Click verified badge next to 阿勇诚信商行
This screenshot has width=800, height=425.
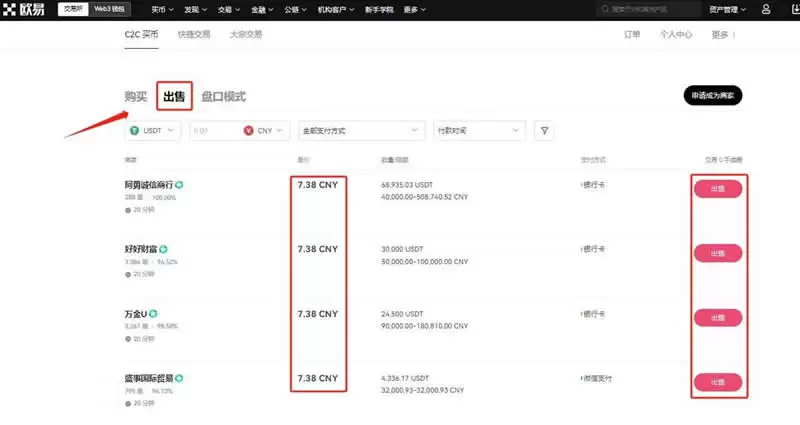pos(180,185)
